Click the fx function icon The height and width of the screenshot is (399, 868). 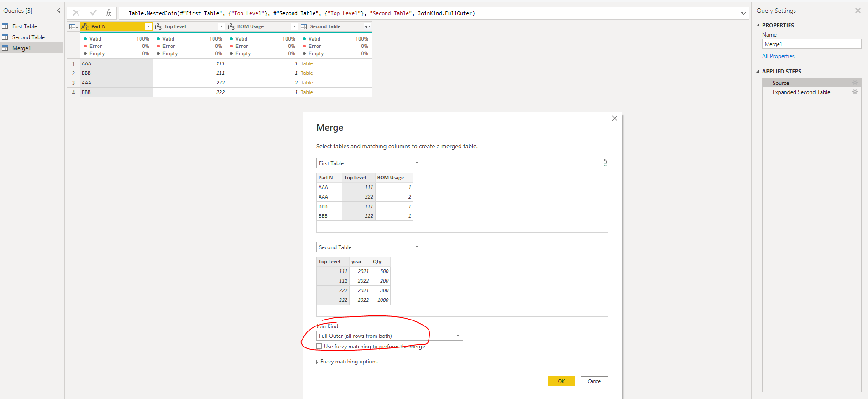click(x=109, y=13)
